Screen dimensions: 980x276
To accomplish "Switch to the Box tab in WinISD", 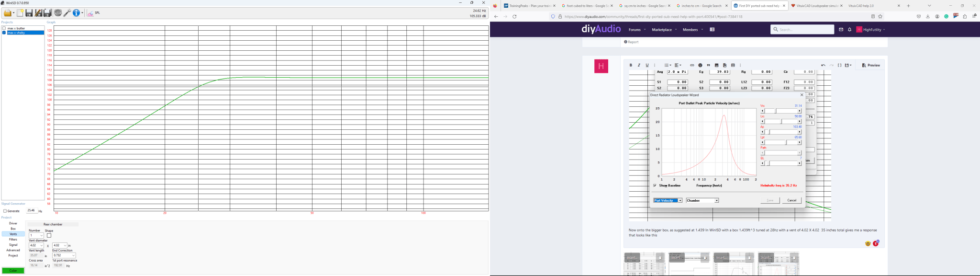I will [x=13, y=229].
